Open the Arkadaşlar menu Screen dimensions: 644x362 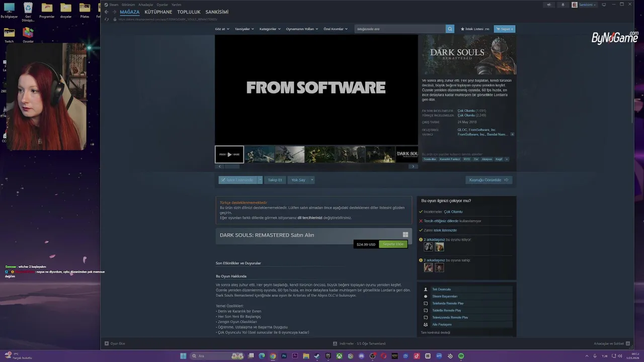pyautogui.click(x=146, y=5)
